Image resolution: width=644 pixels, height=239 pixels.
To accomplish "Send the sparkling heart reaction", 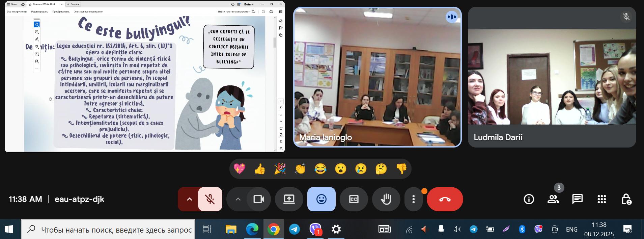I will coord(240,169).
